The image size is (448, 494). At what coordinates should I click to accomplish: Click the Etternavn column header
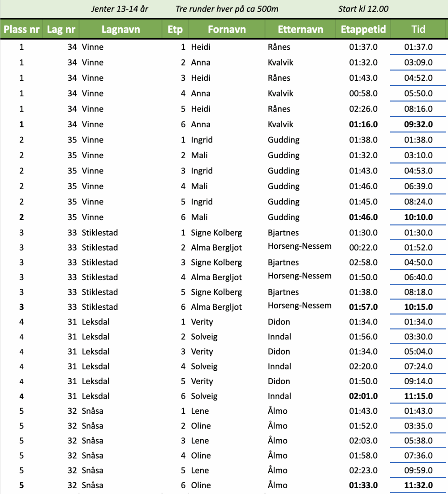(x=301, y=30)
